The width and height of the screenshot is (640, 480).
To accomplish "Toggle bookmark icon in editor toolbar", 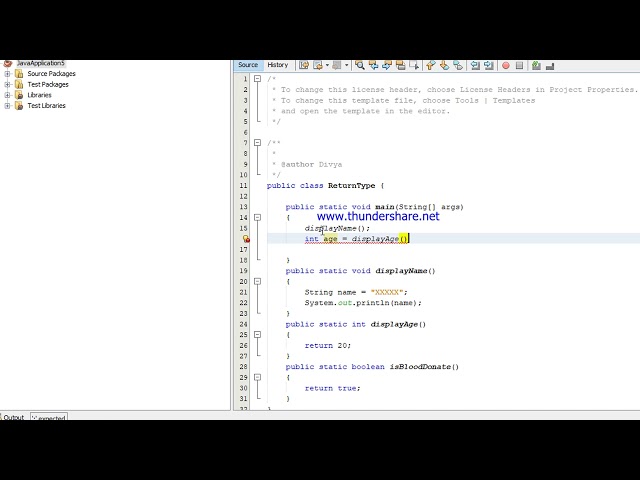I will [458, 65].
